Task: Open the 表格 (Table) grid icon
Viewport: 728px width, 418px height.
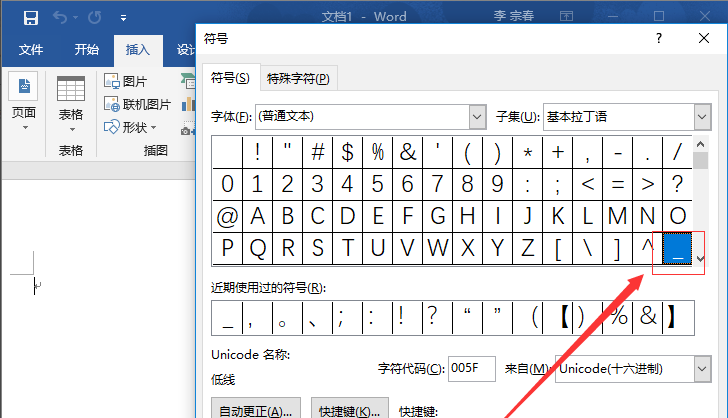Action: click(x=71, y=89)
